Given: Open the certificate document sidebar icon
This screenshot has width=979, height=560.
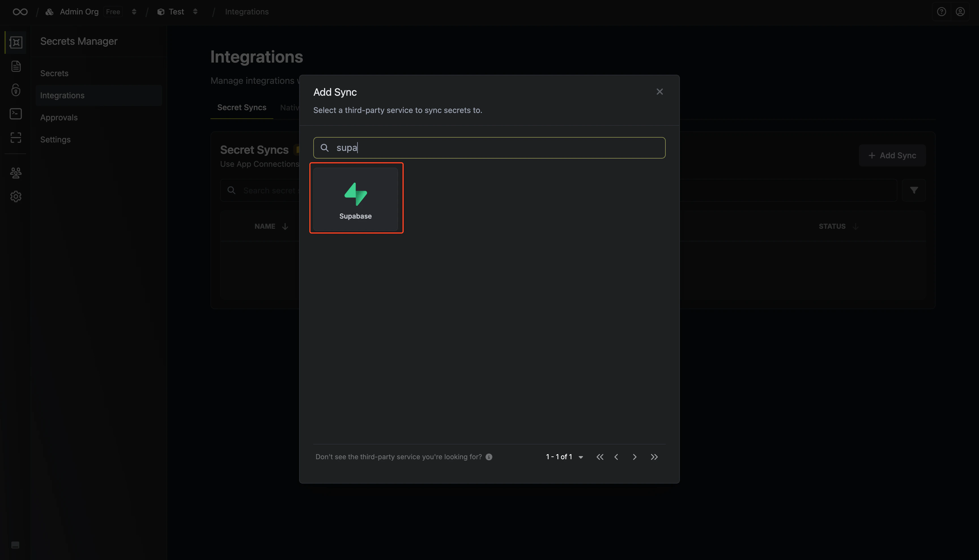Looking at the screenshot, I should point(16,66).
